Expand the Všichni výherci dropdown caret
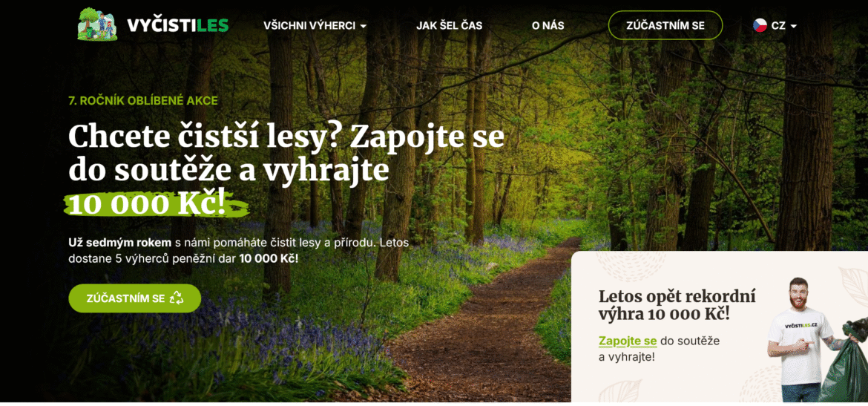This screenshot has width=868, height=406. [x=363, y=26]
